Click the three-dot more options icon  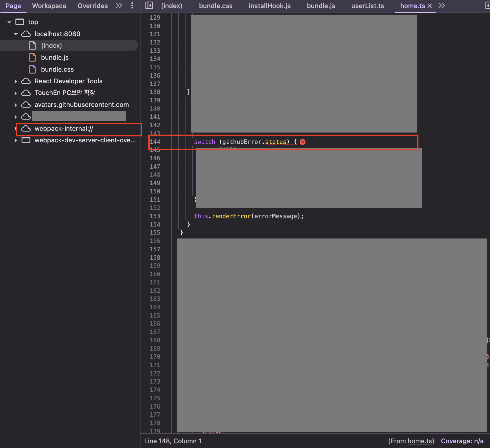pos(132,6)
